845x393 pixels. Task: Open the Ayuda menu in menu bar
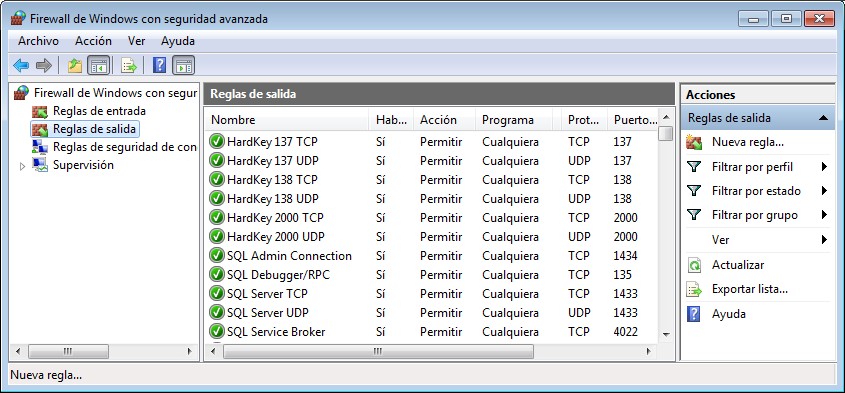(178, 41)
